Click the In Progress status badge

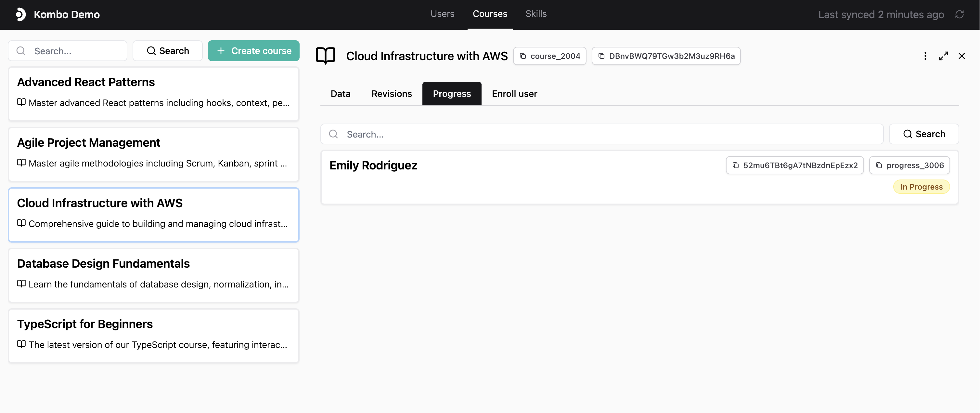tap(921, 187)
